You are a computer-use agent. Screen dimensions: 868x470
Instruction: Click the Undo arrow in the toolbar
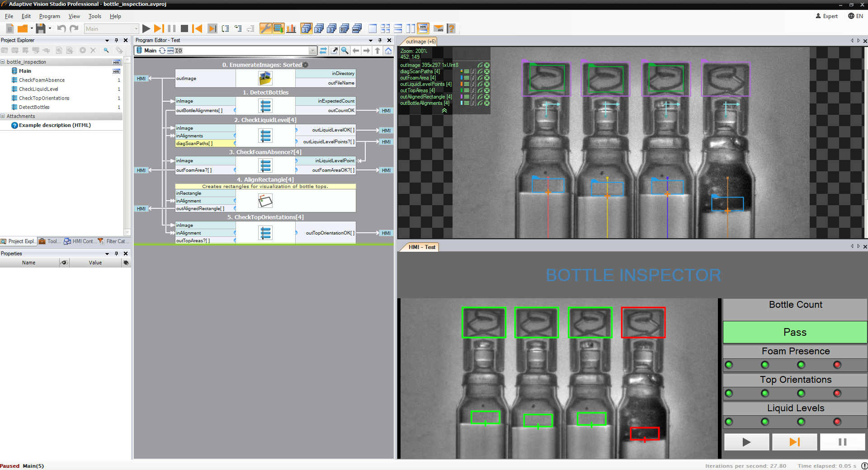pos(61,28)
